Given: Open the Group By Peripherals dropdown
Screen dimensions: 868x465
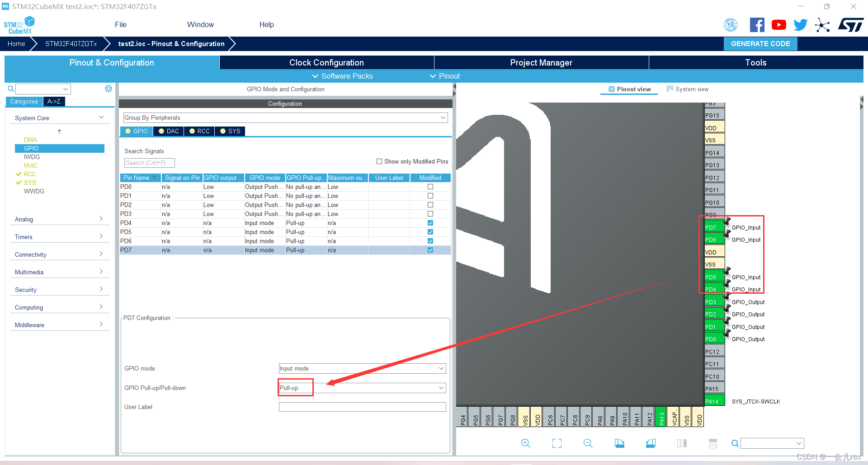Looking at the screenshot, I should pyautogui.click(x=285, y=117).
